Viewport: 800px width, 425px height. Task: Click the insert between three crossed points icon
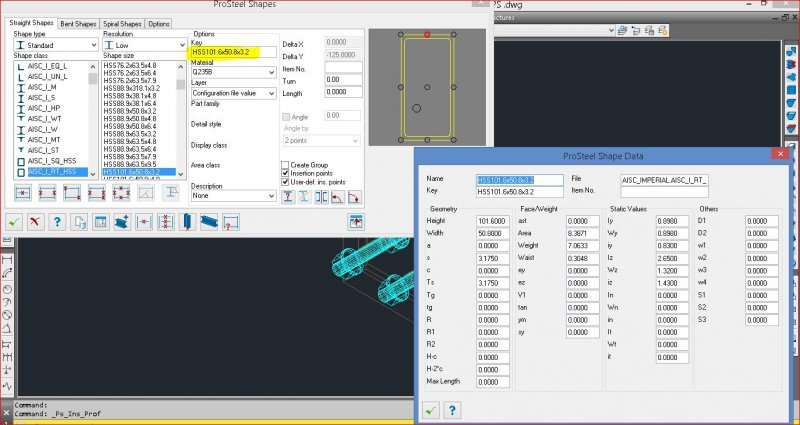pos(165,222)
